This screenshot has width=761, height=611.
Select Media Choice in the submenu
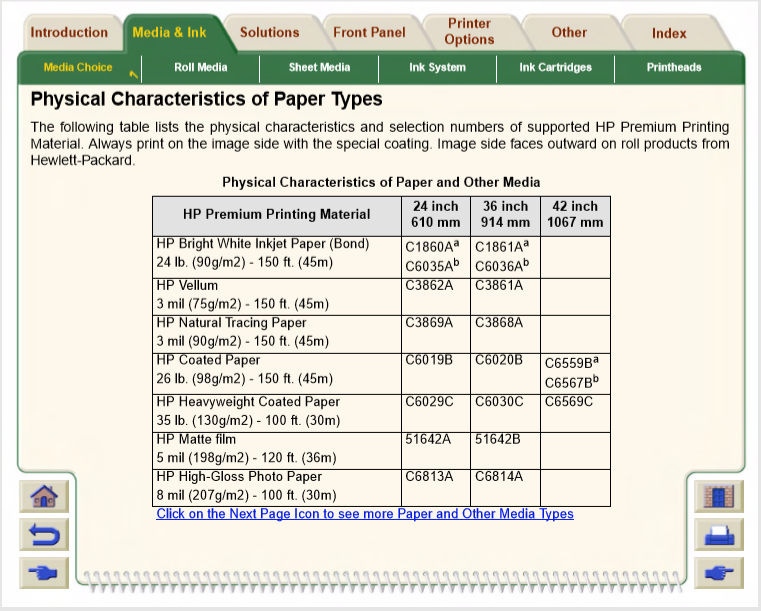(x=78, y=67)
